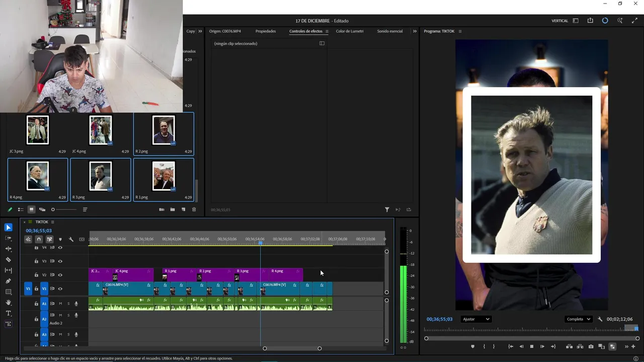Step forward one frame in Program monitor
This screenshot has height=362, width=644.
pyautogui.click(x=542, y=346)
